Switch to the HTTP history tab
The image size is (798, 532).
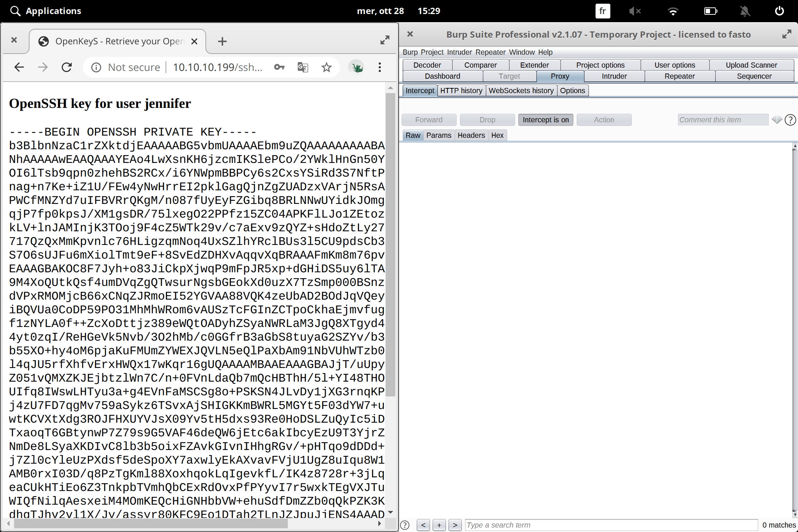pyautogui.click(x=461, y=90)
